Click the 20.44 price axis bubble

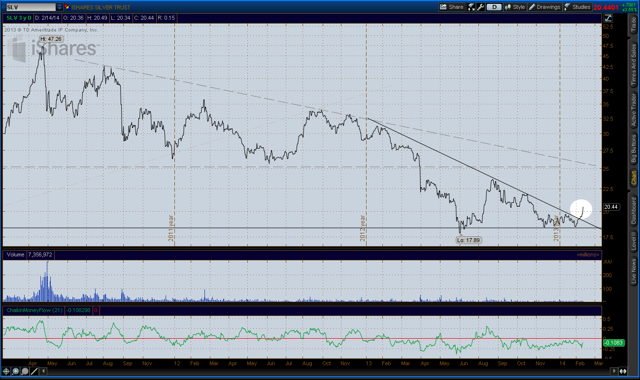tap(611, 207)
